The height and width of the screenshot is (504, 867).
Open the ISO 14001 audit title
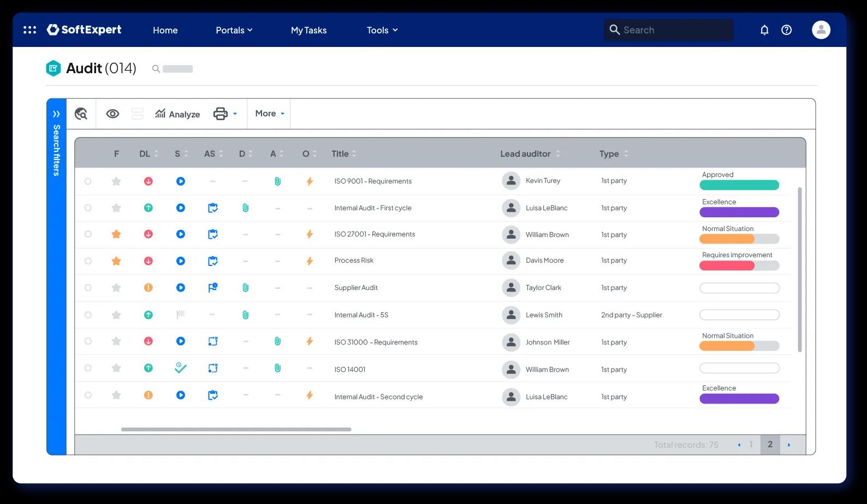tap(350, 370)
